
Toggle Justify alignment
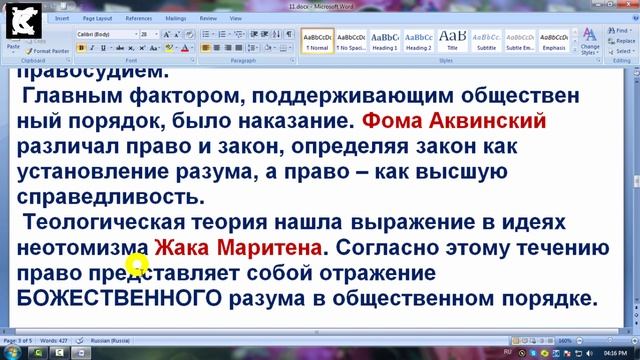point(239,48)
